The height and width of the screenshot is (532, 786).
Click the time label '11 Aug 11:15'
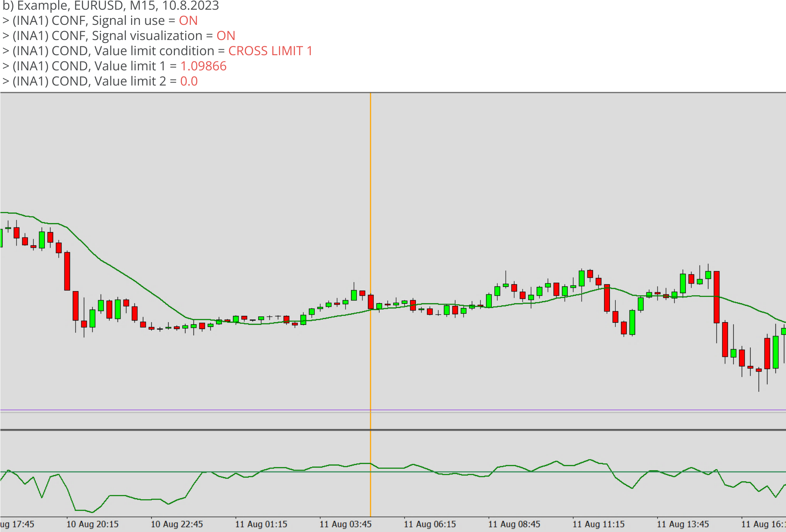pos(598,524)
